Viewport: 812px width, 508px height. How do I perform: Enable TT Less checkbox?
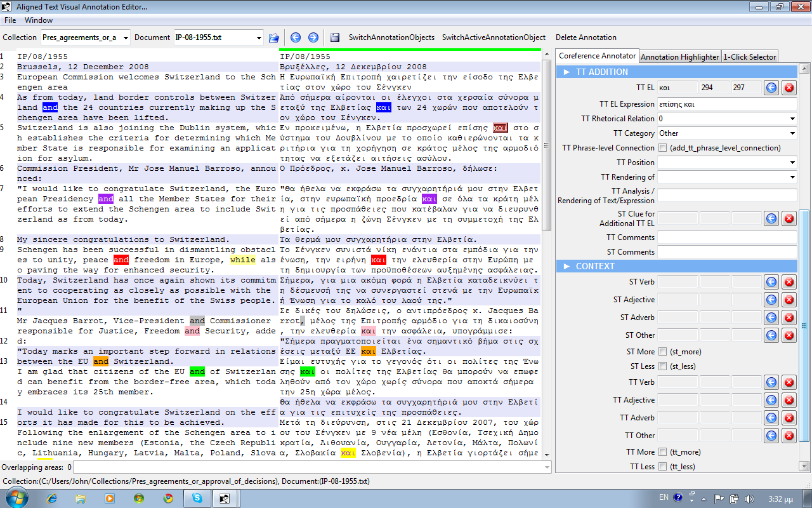point(662,467)
